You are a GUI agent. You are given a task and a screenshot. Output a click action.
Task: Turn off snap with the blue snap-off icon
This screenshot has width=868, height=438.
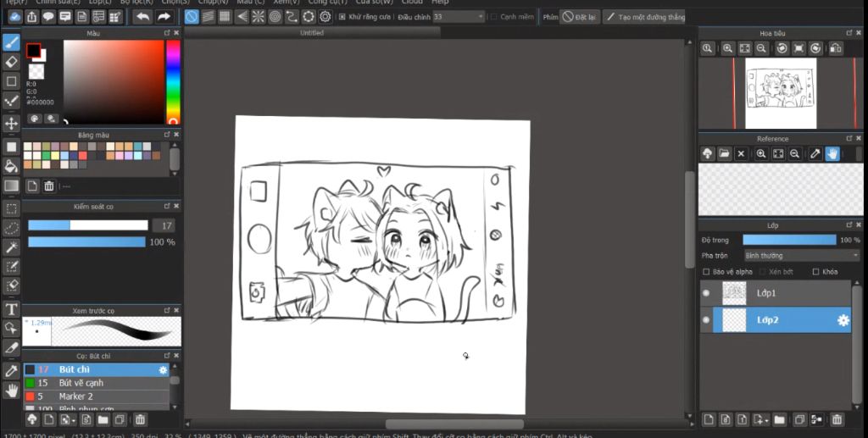(192, 17)
